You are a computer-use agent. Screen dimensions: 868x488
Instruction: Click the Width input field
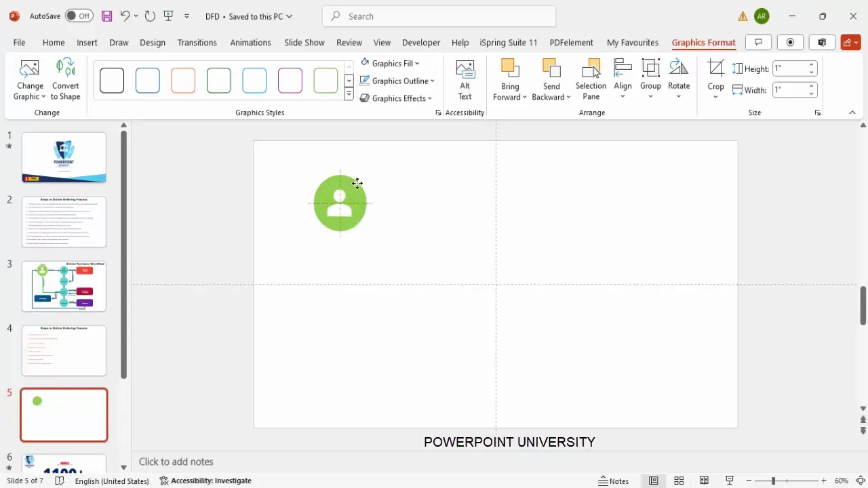click(x=789, y=89)
